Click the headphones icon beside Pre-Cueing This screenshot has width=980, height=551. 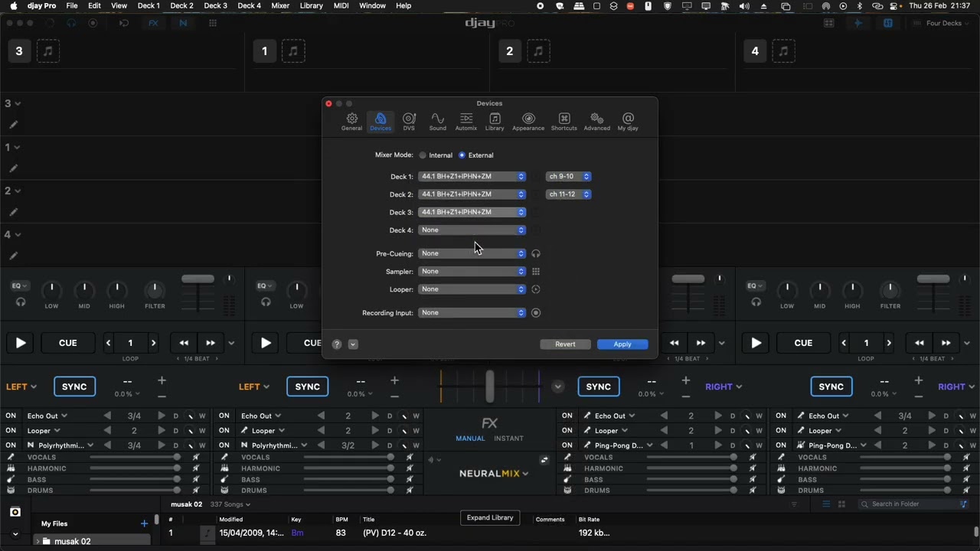tap(536, 254)
